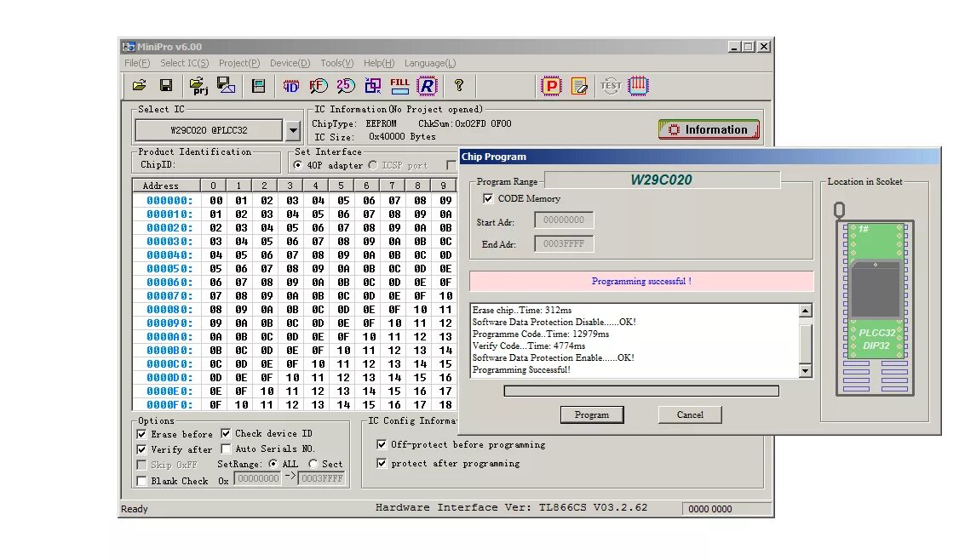Expand the Select IC dropdown arrow

tap(294, 130)
